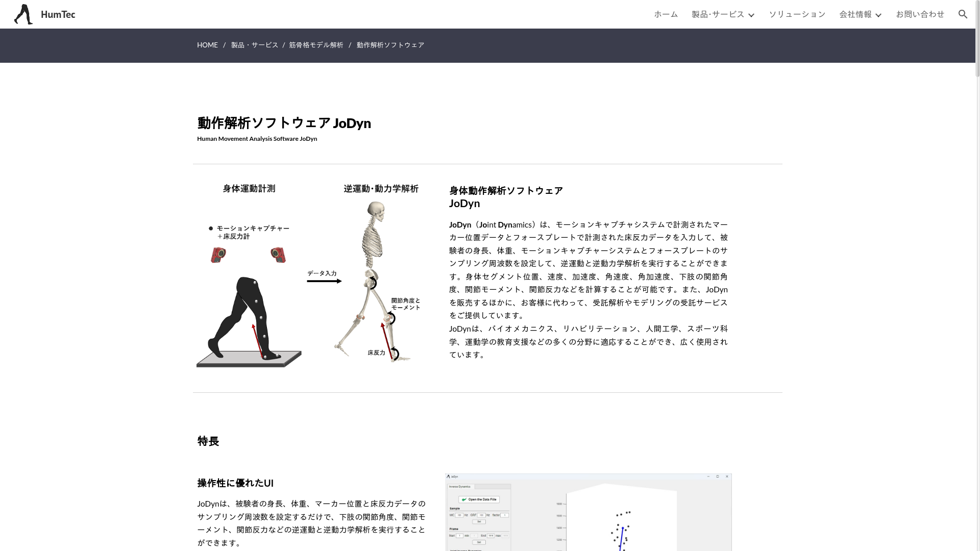
Task: Click the 動作解析ソフトウェア JoDyn page heading
Action: click(x=284, y=123)
